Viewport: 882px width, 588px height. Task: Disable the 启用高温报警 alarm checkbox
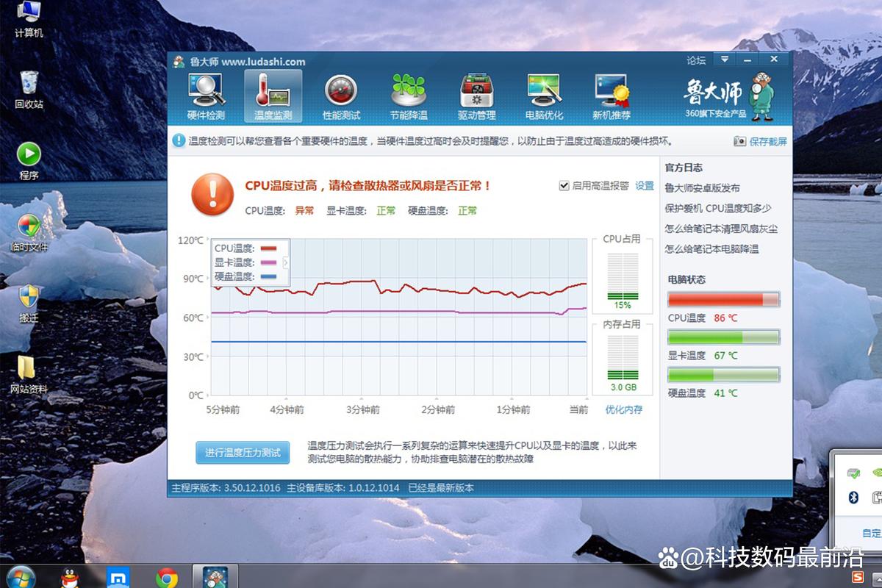pyautogui.click(x=564, y=186)
